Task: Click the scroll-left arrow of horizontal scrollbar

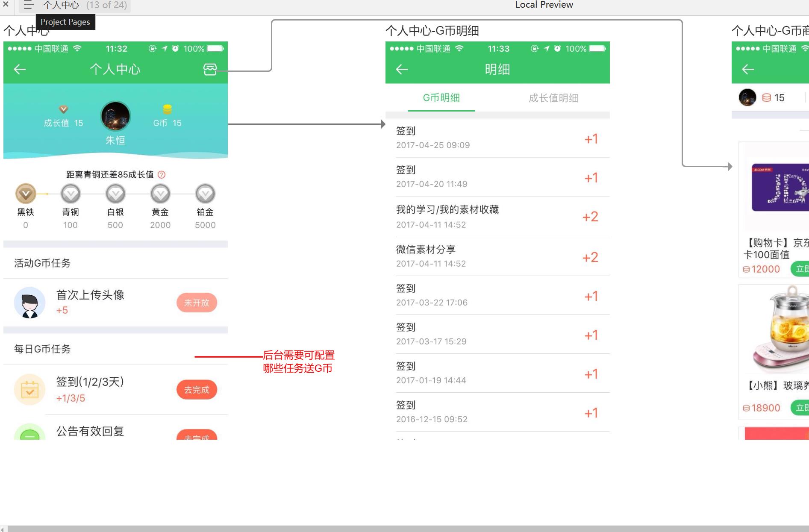Action: click(x=3, y=529)
